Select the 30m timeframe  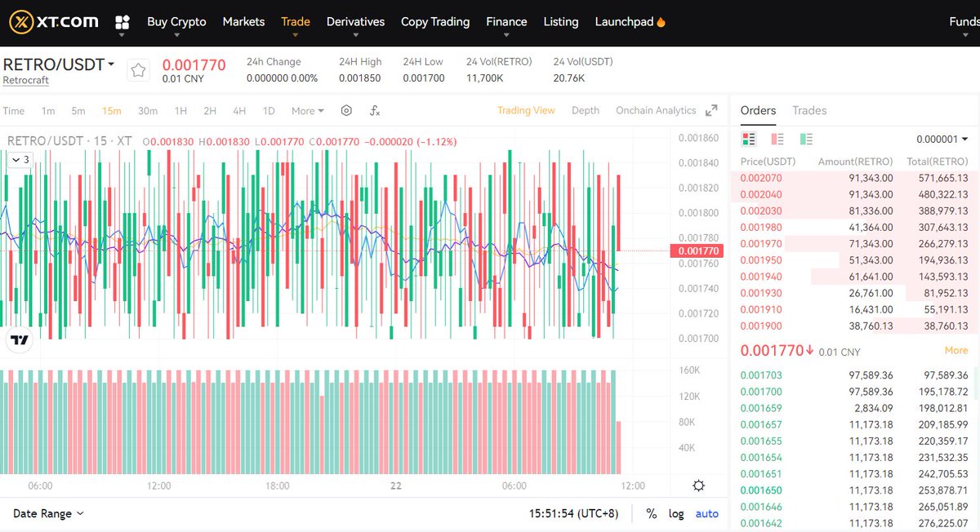[148, 111]
